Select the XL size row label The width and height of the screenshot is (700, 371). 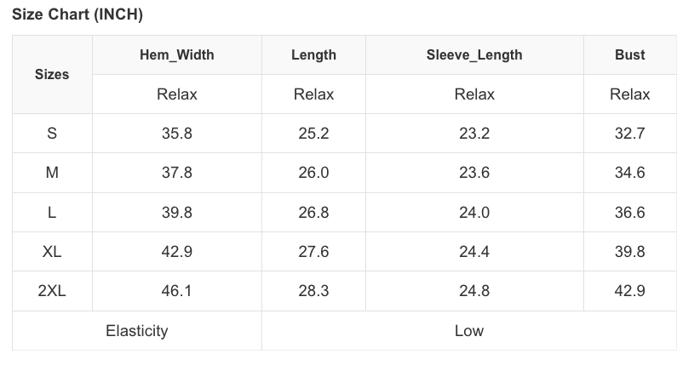point(52,251)
